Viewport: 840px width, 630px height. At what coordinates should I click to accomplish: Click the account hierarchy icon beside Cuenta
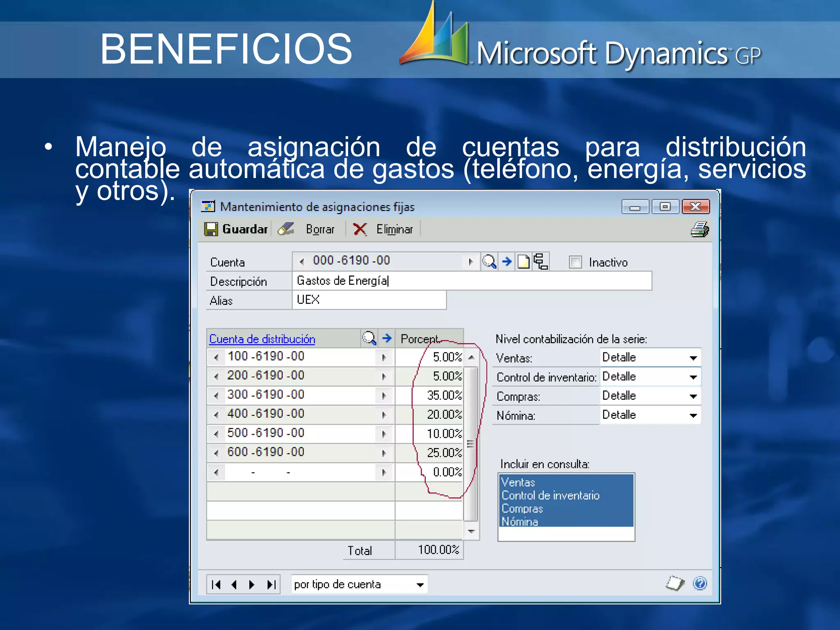click(541, 261)
